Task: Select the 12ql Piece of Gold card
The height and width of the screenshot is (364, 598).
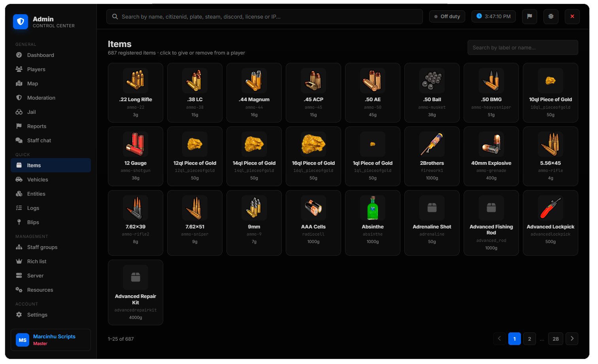Action: (195, 156)
